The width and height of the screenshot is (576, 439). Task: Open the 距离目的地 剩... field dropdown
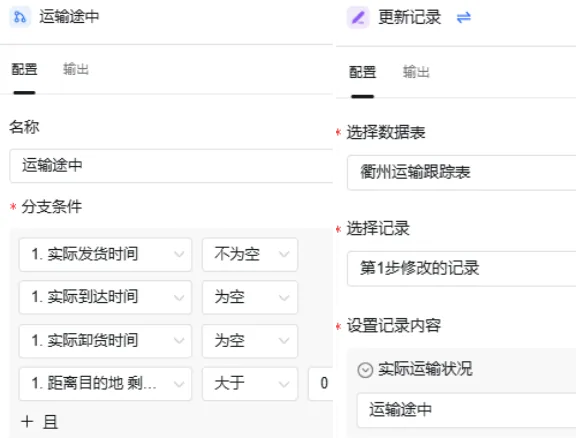[105, 384]
